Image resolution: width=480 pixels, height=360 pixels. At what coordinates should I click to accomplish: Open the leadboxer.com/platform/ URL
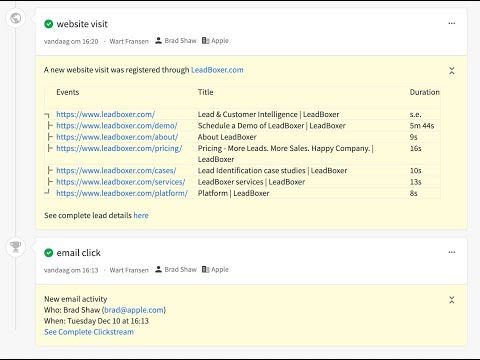[x=122, y=193]
